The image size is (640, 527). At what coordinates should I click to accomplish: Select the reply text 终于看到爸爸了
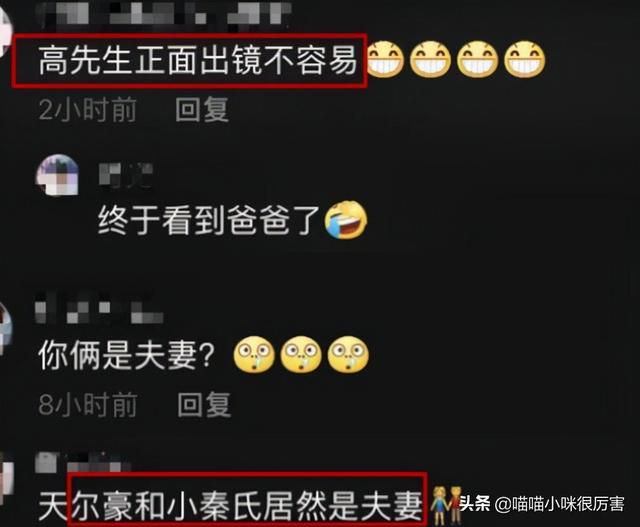click(210, 220)
